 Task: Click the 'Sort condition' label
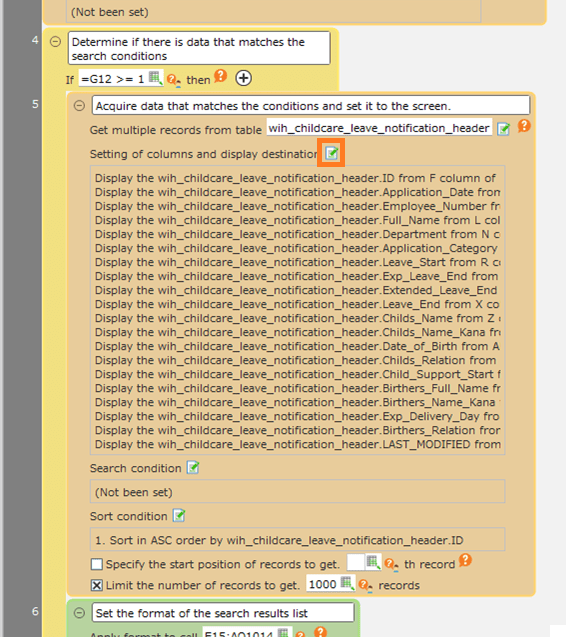pyautogui.click(x=128, y=516)
